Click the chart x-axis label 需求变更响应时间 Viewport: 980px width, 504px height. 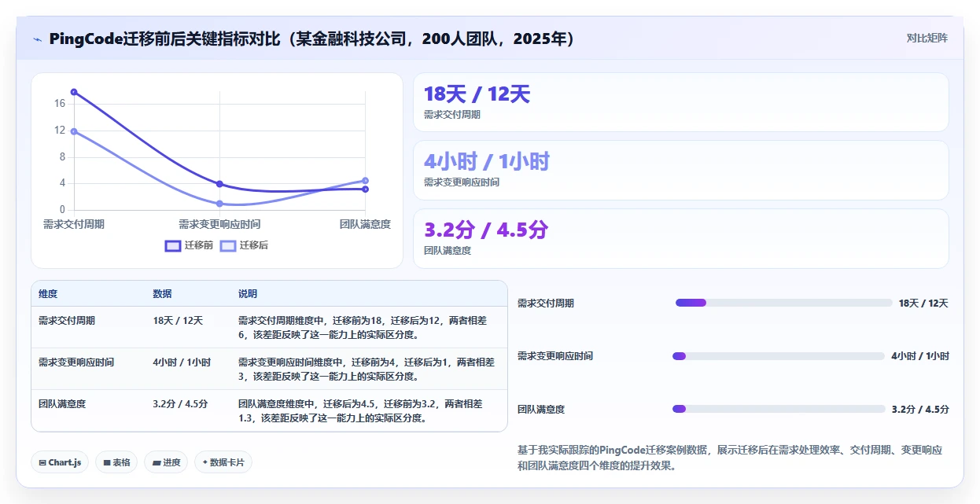(219, 224)
